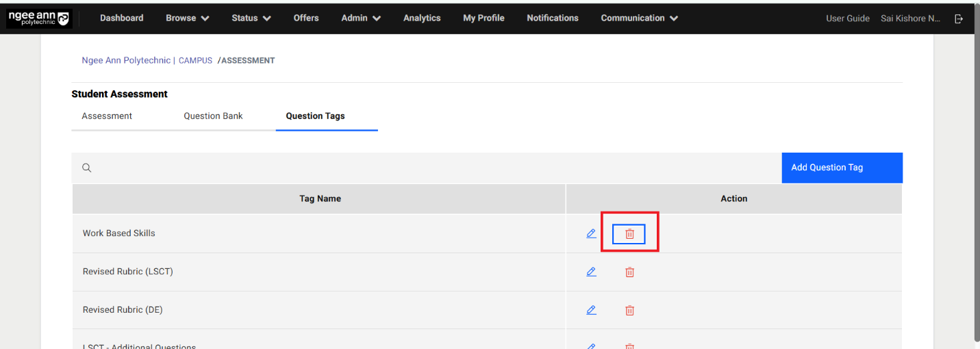Viewport: 980px width, 349px height.
Task: Expand the Browse dropdown menu
Action: (187, 18)
